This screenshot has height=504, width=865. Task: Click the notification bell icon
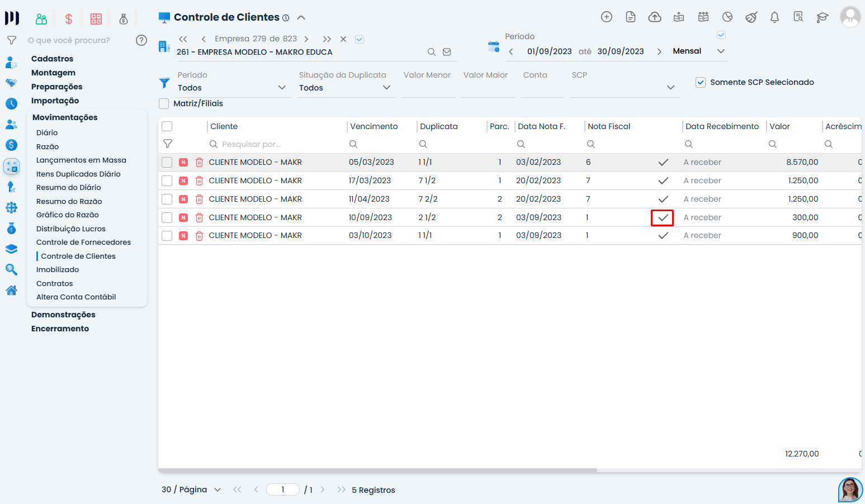pyautogui.click(x=774, y=17)
